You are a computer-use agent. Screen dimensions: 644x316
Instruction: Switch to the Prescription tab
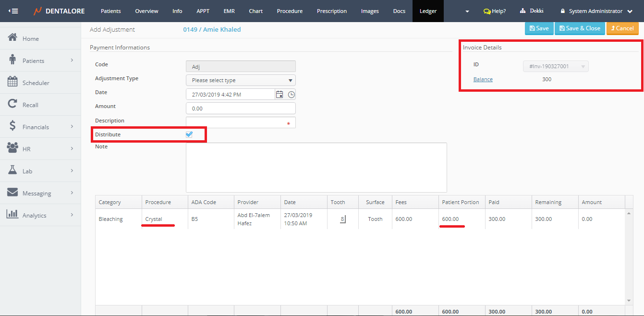point(332,11)
